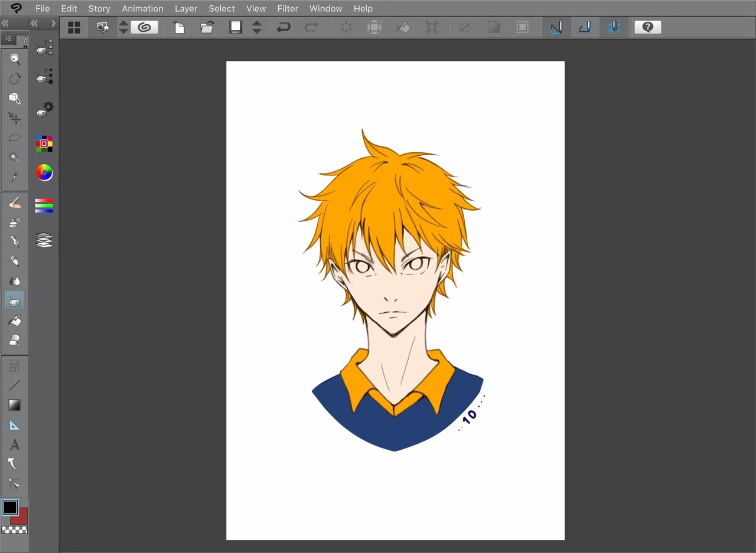Open the Color Slider palette
Viewport: 756px width, 553px height.
click(x=44, y=205)
